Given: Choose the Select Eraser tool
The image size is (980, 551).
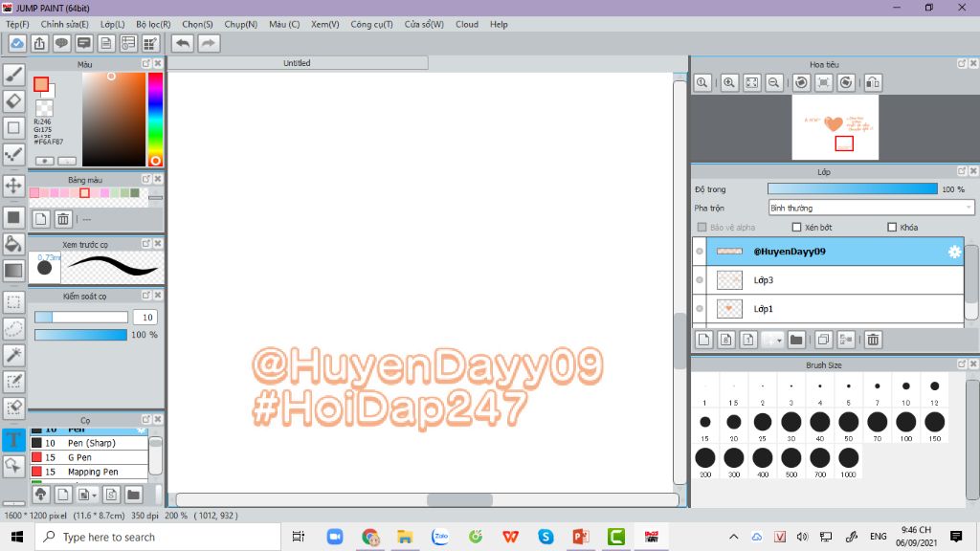Looking at the screenshot, I should pos(13,408).
